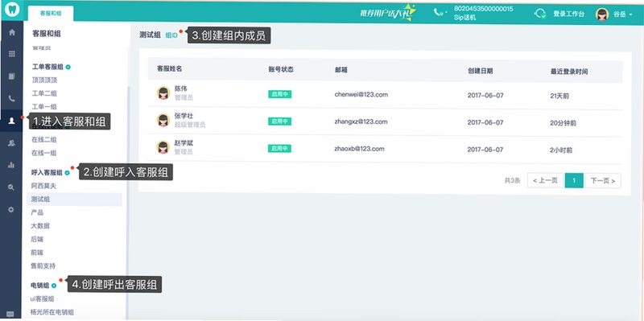Click the 组ID link
This screenshot has height=321, width=644.
click(x=171, y=35)
